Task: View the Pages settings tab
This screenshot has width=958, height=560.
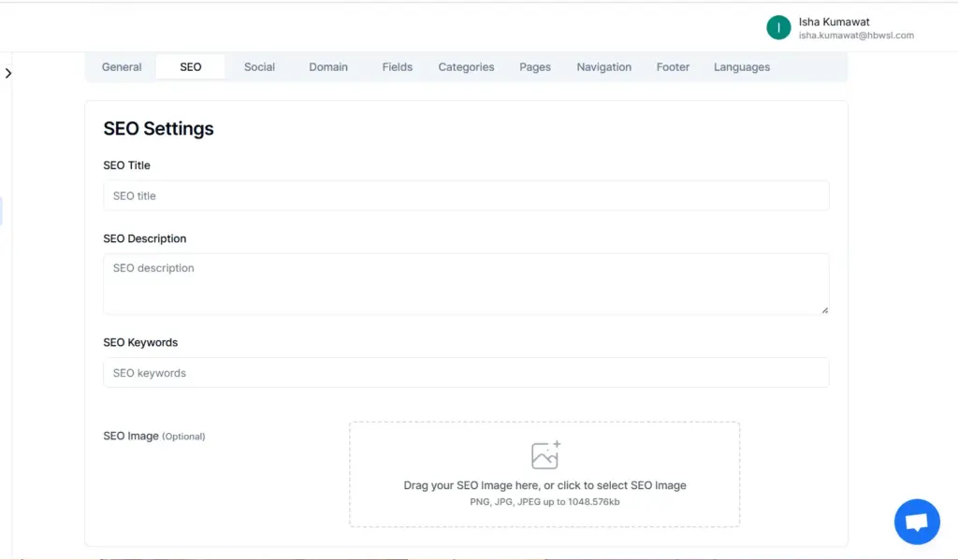Action: [x=534, y=66]
